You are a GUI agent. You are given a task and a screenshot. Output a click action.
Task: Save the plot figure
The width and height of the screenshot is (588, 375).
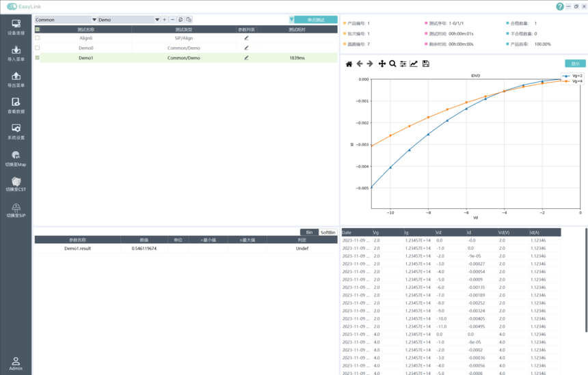coord(426,64)
